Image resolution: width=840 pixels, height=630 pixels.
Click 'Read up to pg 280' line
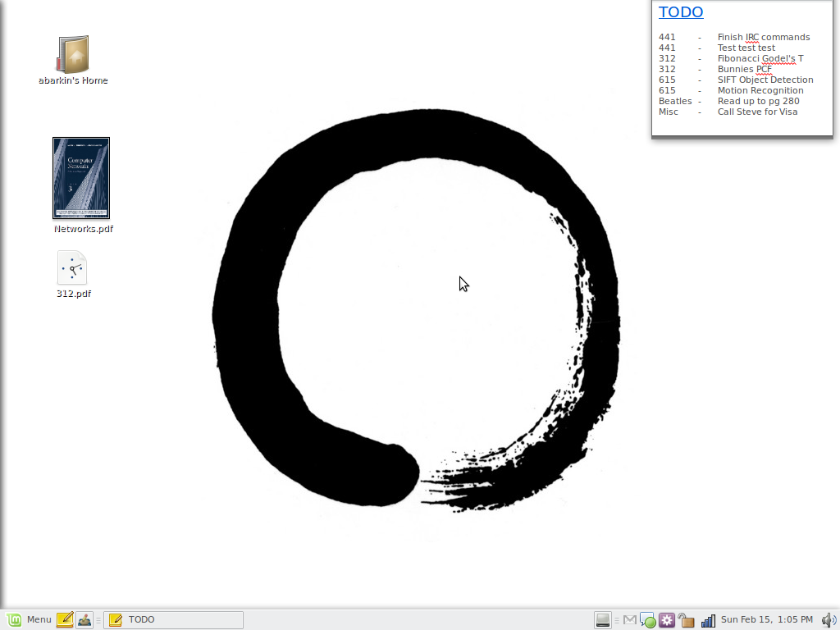point(758,101)
